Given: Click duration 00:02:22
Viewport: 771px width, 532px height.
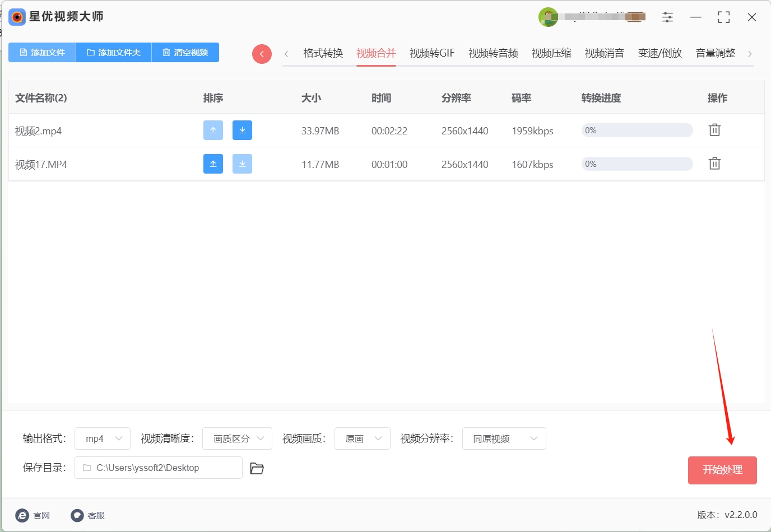Looking at the screenshot, I should point(389,131).
